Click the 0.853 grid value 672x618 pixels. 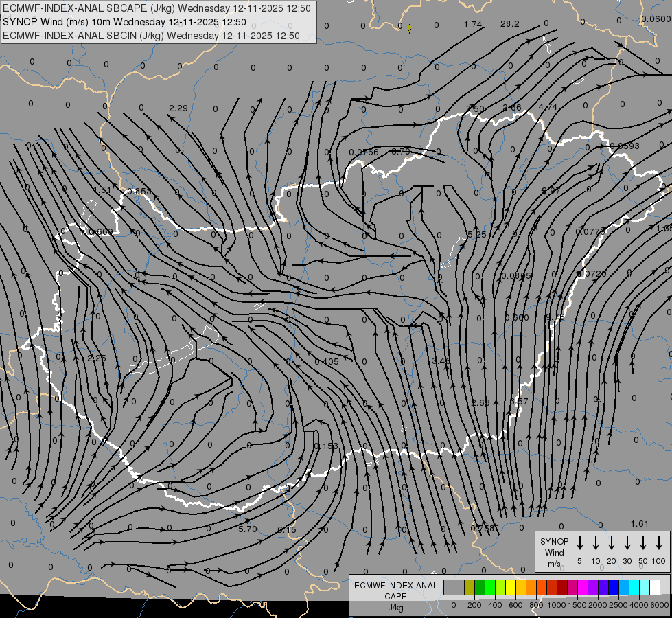click(x=139, y=191)
